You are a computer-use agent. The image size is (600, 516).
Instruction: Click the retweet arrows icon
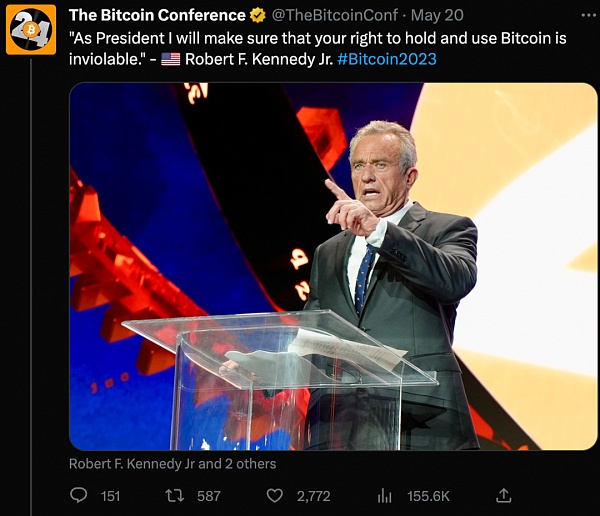[175, 495]
